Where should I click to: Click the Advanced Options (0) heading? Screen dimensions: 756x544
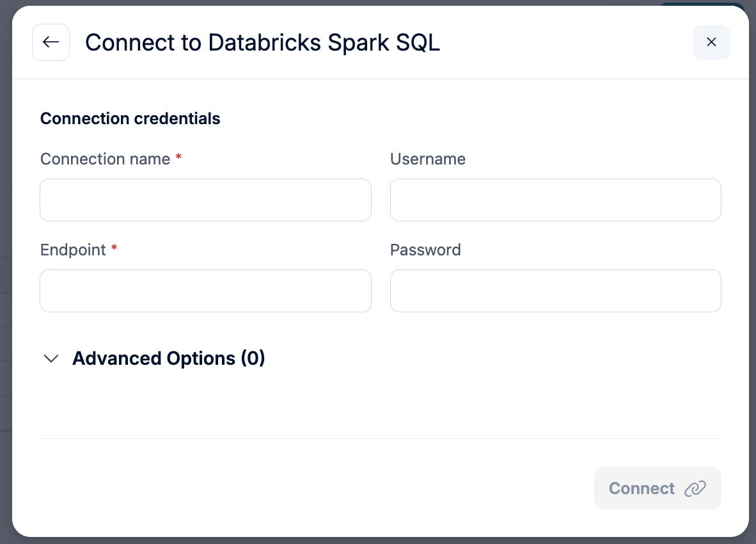[168, 358]
